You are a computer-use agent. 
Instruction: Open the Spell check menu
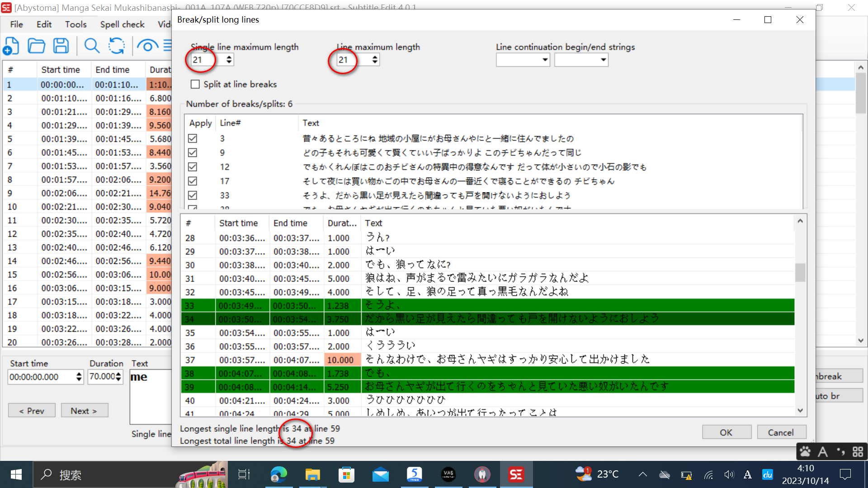[122, 24]
